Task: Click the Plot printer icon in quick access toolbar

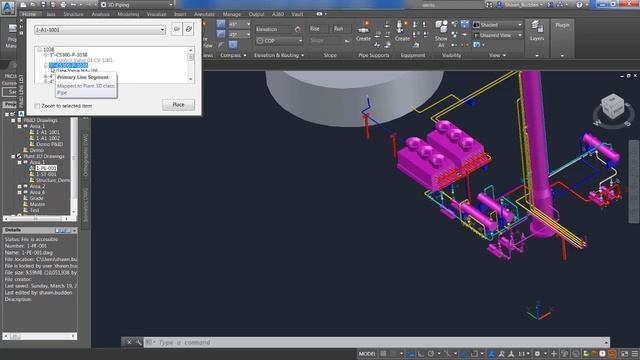Action: [63, 4]
